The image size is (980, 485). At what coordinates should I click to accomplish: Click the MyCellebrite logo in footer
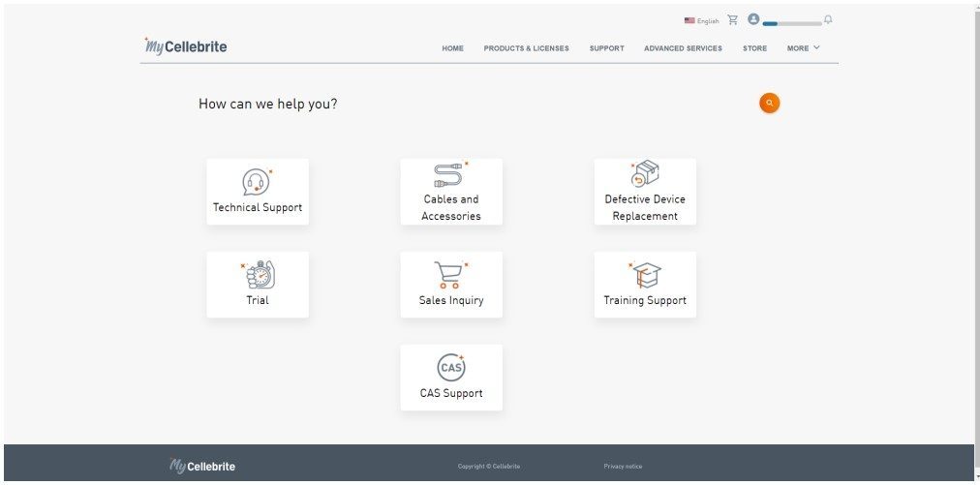tap(202, 466)
